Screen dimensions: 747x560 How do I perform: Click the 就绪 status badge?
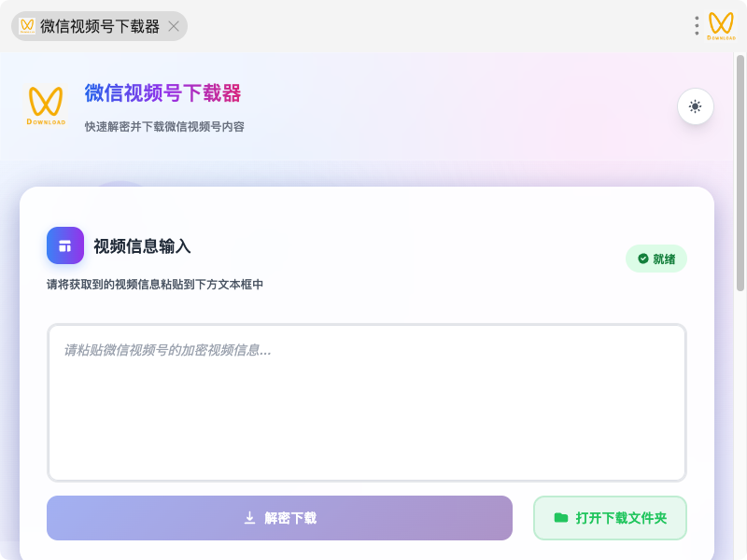click(656, 259)
